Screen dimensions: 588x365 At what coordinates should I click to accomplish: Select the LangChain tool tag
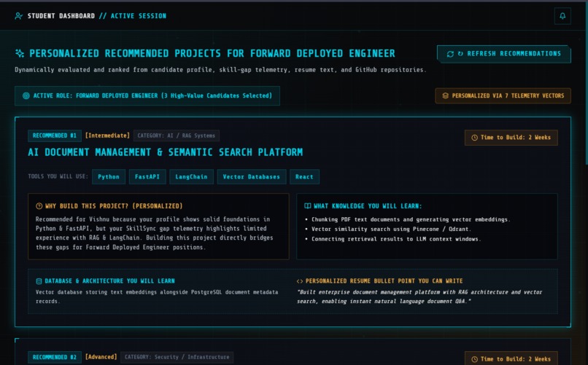coord(191,177)
